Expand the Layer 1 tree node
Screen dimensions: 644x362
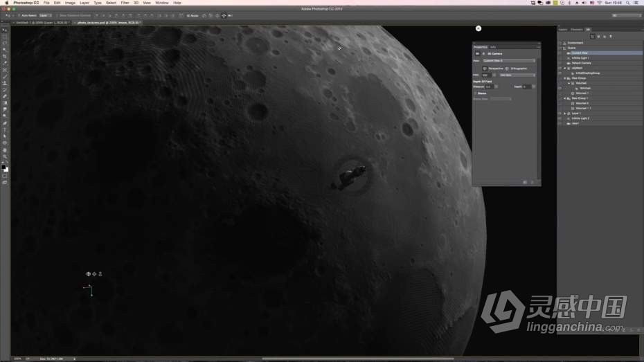[565, 114]
